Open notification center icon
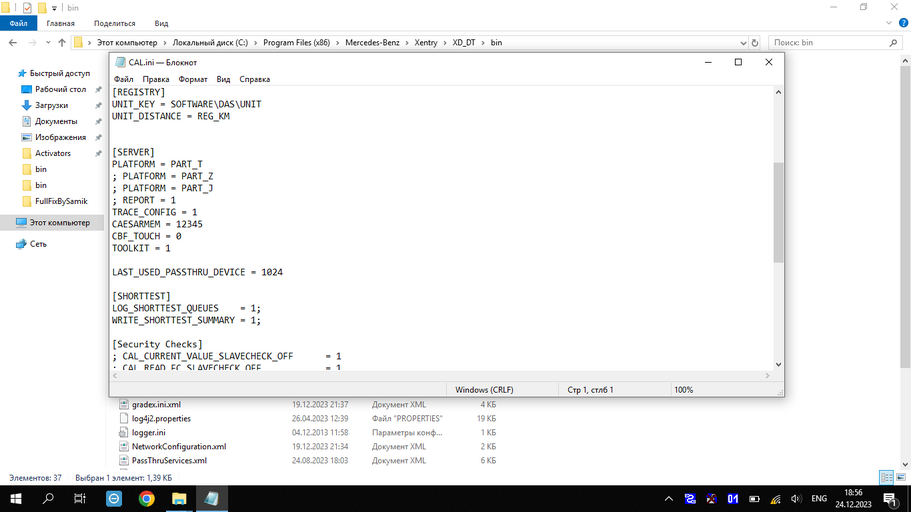Viewport: 911px width, 512px height. (890, 499)
